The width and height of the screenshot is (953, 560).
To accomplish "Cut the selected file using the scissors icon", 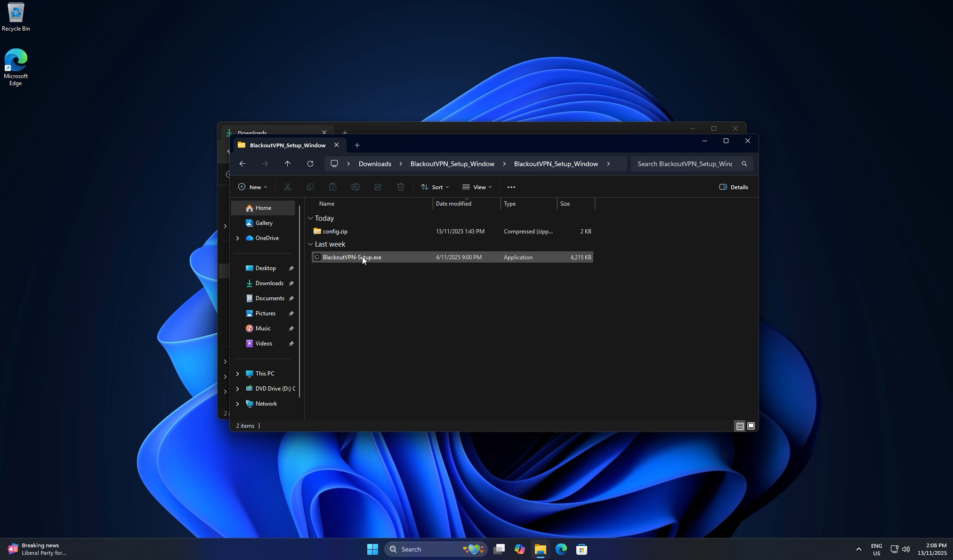I will (287, 187).
